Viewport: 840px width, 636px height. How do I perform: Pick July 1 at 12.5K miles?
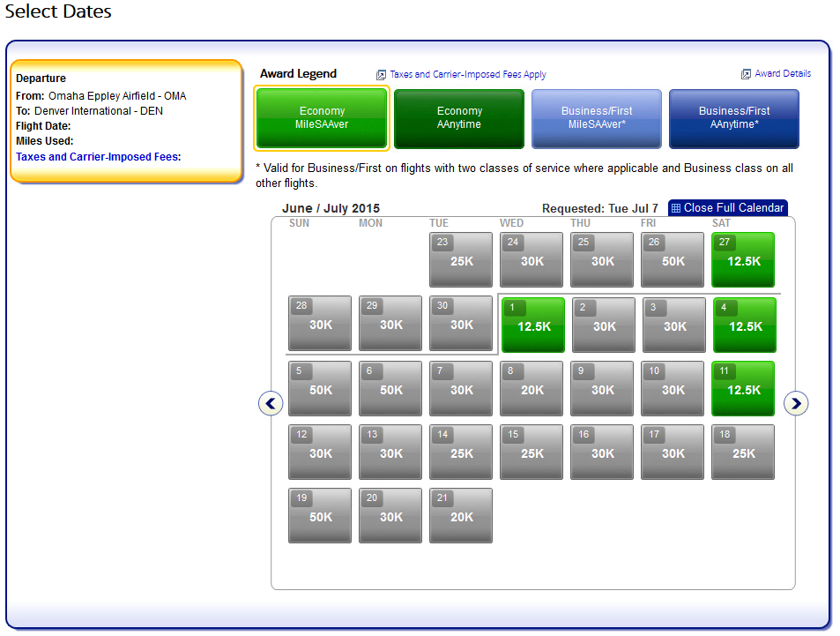click(532, 325)
